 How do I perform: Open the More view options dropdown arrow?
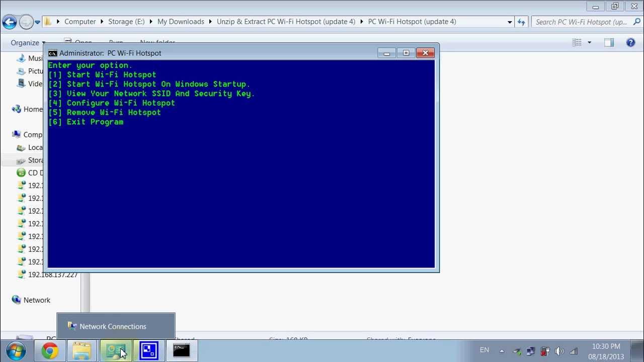(x=589, y=43)
